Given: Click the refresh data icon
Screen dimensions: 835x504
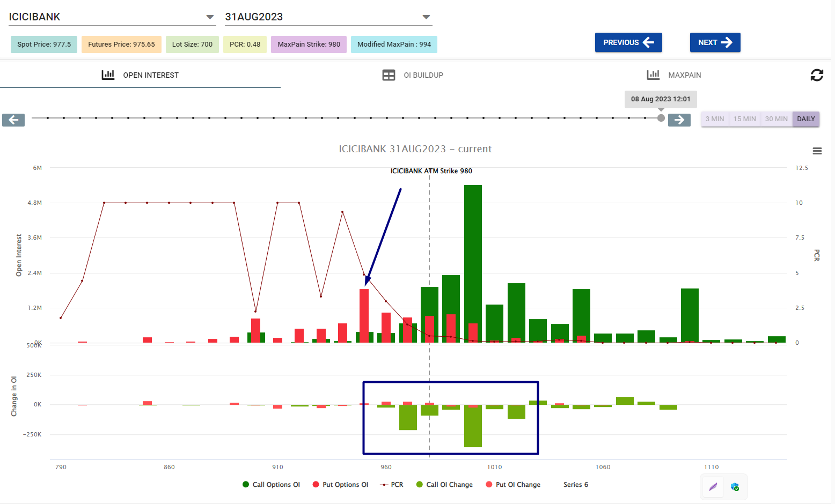Looking at the screenshot, I should coord(817,75).
